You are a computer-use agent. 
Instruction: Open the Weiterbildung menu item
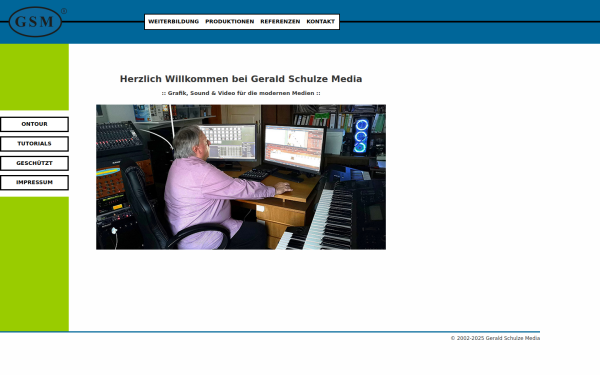point(174,22)
